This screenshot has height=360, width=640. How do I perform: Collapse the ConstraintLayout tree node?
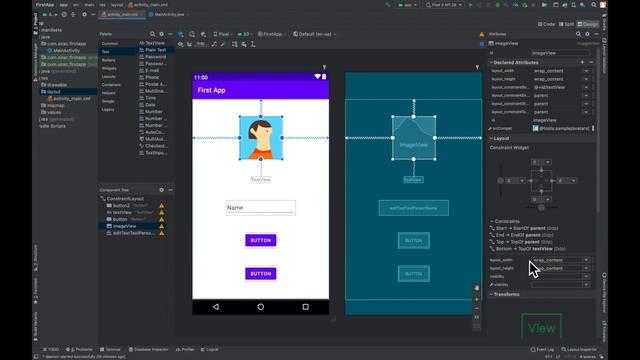tap(103, 199)
